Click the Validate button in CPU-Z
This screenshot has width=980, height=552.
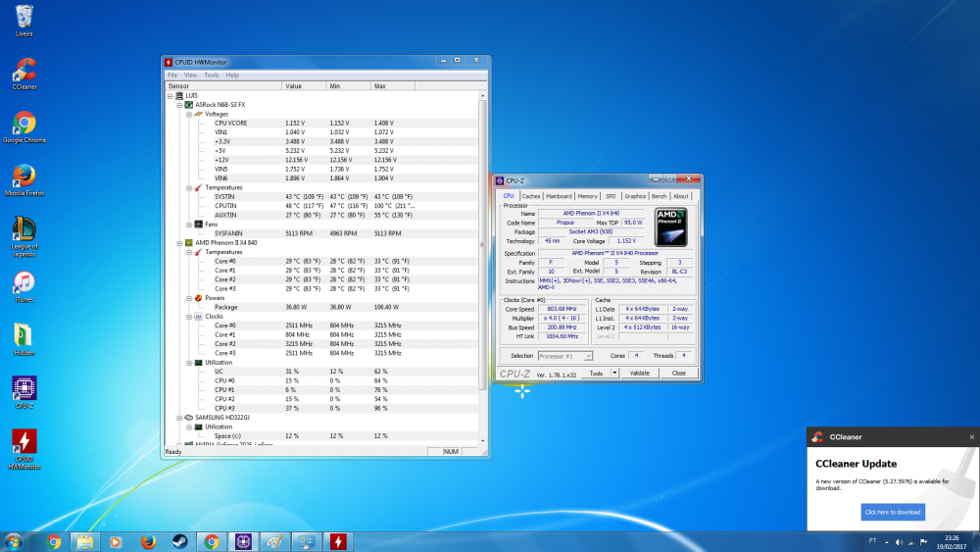[x=639, y=374]
